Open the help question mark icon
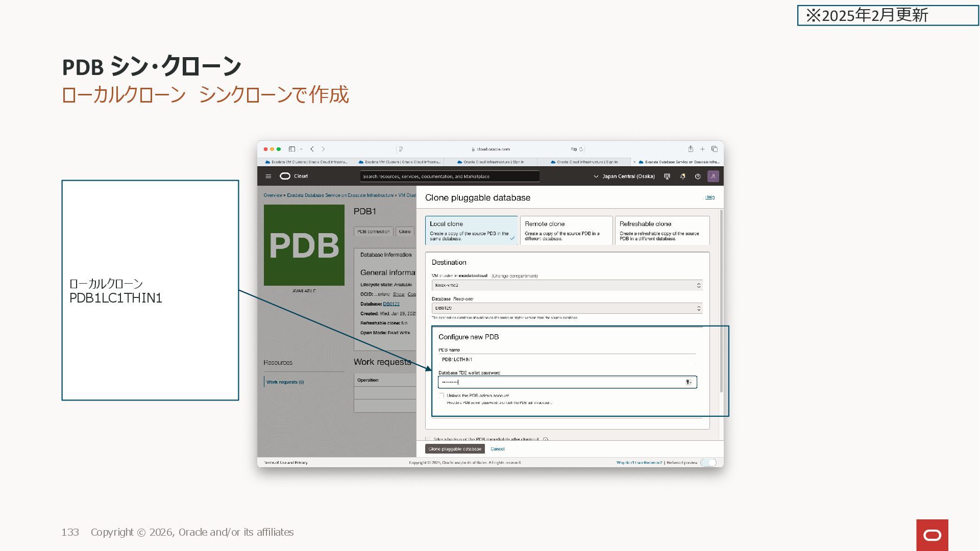 (x=698, y=177)
